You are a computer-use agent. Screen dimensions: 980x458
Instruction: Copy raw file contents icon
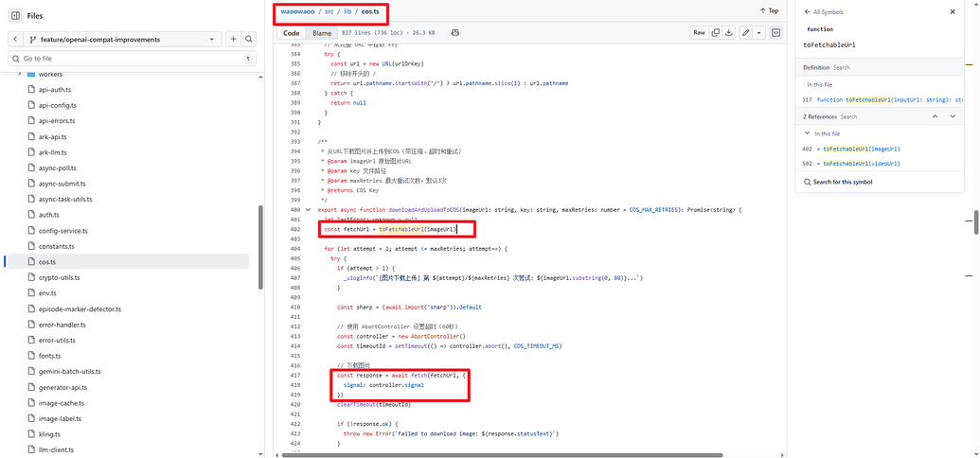point(716,32)
